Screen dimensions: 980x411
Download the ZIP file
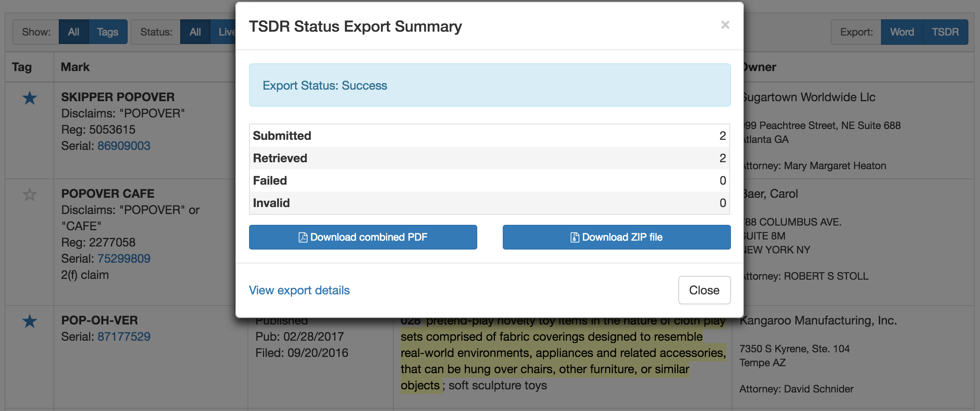(616, 237)
